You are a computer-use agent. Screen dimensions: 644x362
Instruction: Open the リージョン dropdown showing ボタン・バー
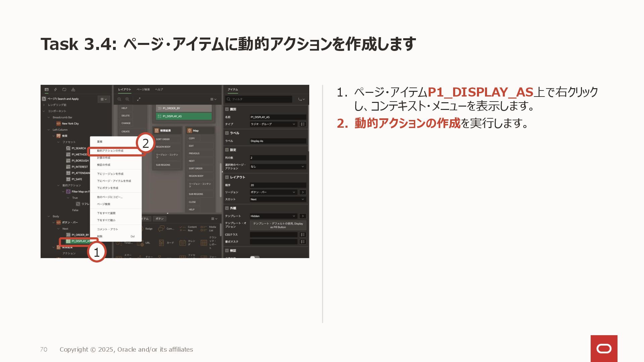coord(273,192)
